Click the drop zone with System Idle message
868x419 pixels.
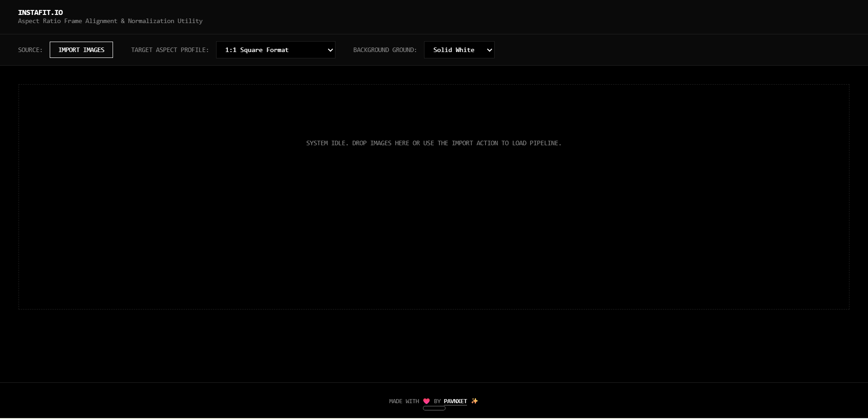point(434,197)
